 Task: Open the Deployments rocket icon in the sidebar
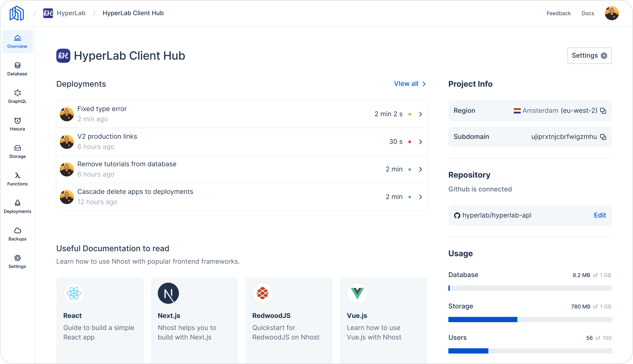click(17, 203)
